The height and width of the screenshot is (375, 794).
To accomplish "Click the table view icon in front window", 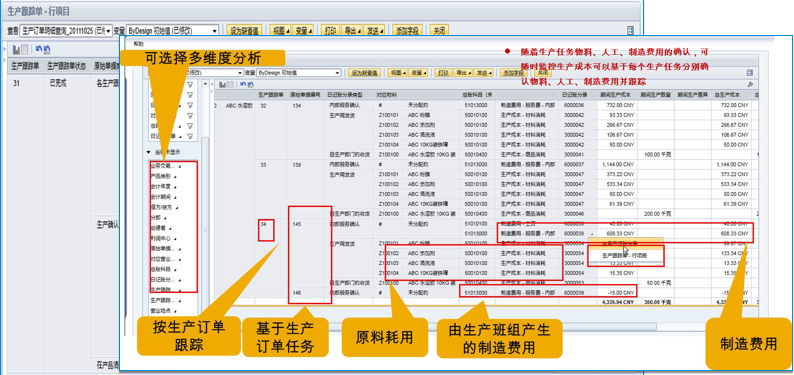I will pyautogui.click(x=229, y=85).
